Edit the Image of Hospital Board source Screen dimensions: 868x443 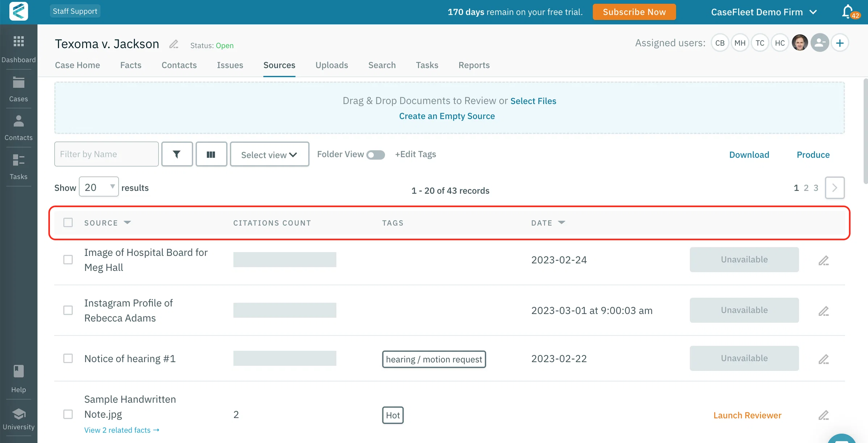(x=823, y=260)
